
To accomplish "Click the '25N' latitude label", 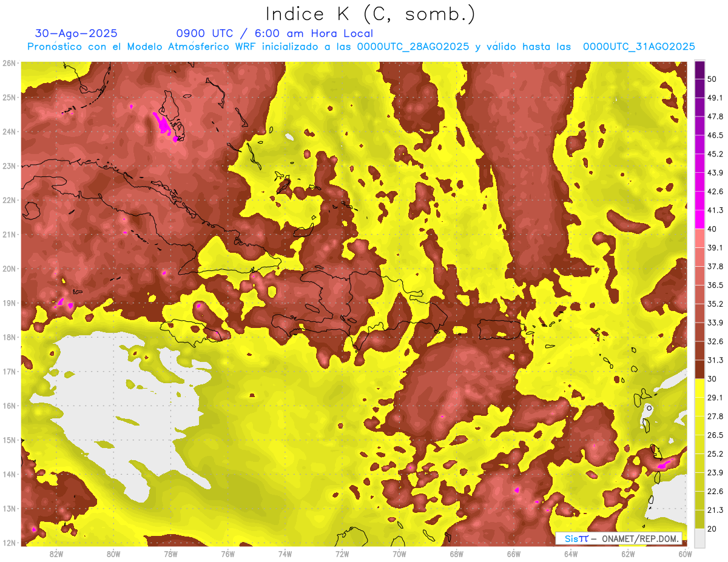I will [9, 98].
